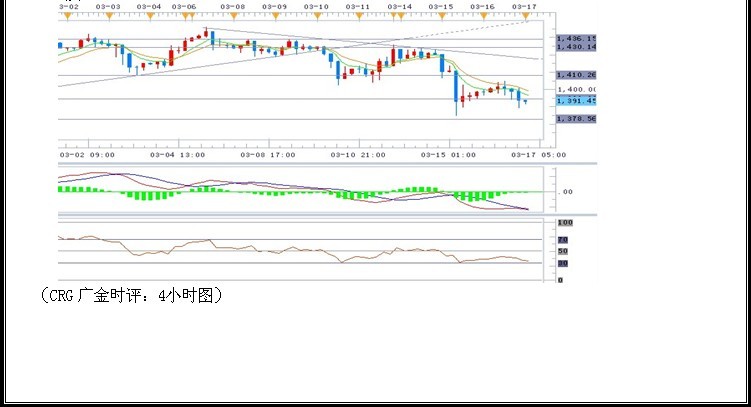Click the 1,436.15 price level label
The height and width of the screenshot is (407, 751).
pyautogui.click(x=577, y=38)
